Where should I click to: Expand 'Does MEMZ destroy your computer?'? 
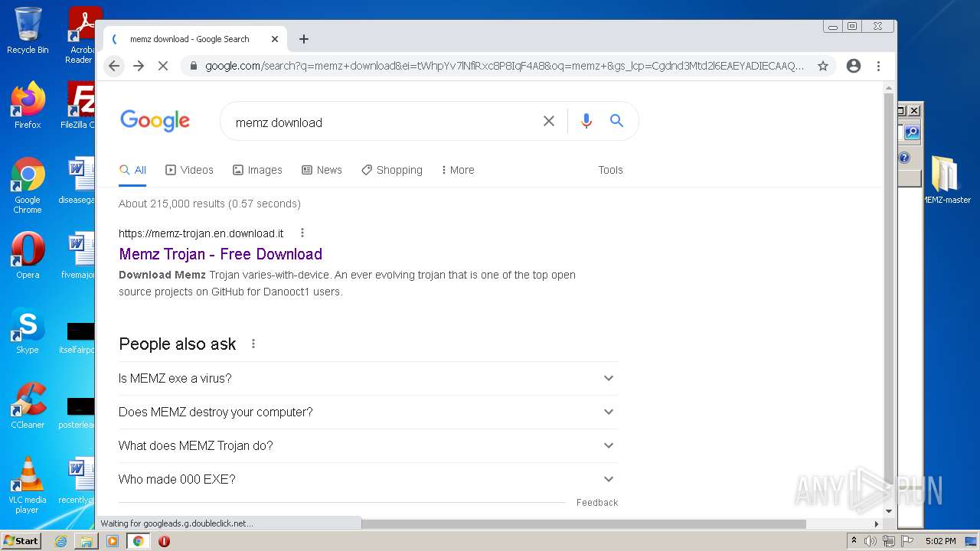(x=367, y=412)
